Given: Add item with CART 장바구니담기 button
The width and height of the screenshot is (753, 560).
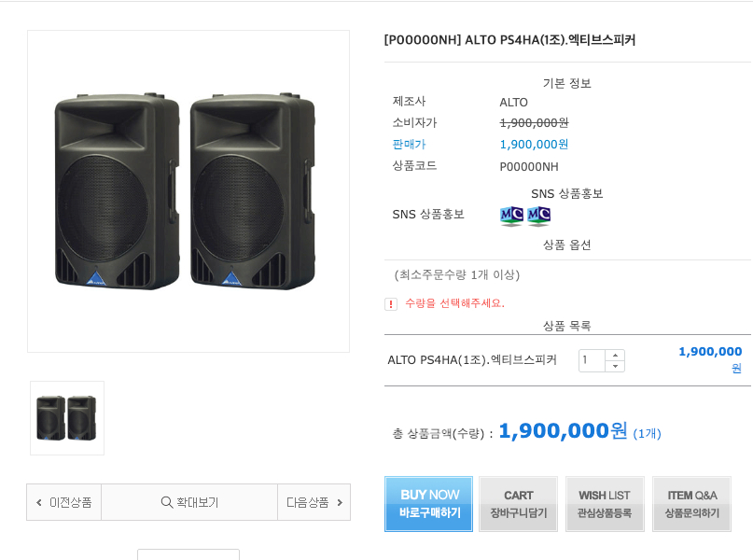Looking at the screenshot, I should tap(518, 504).
